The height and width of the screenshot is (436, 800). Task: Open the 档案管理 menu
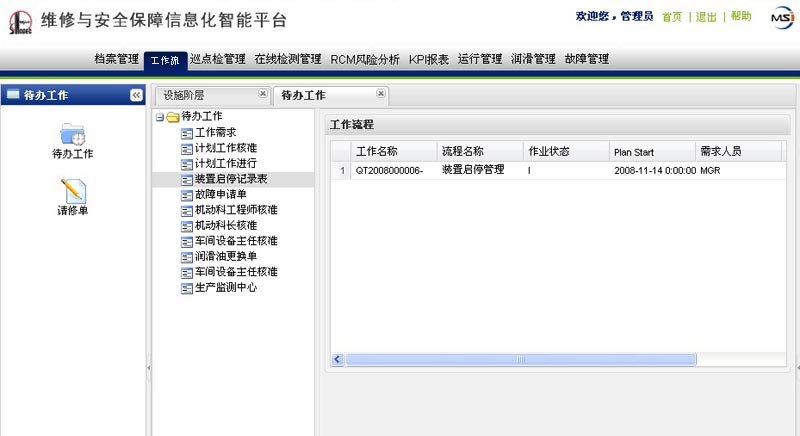coord(117,59)
